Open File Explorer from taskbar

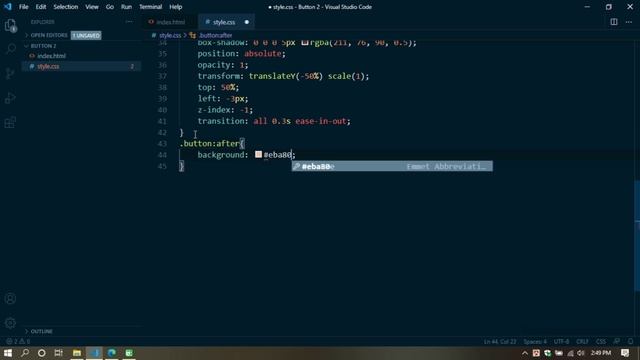point(77,353)
